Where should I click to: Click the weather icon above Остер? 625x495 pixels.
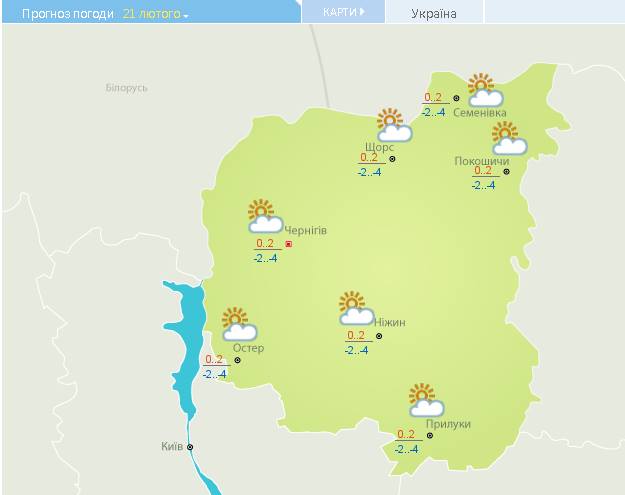239,324
